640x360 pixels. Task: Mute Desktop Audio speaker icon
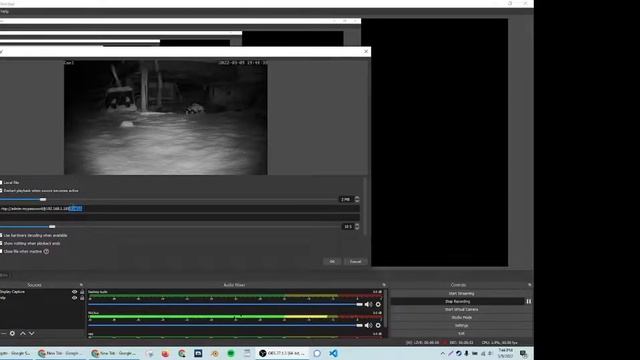click(x=368, y=304)
